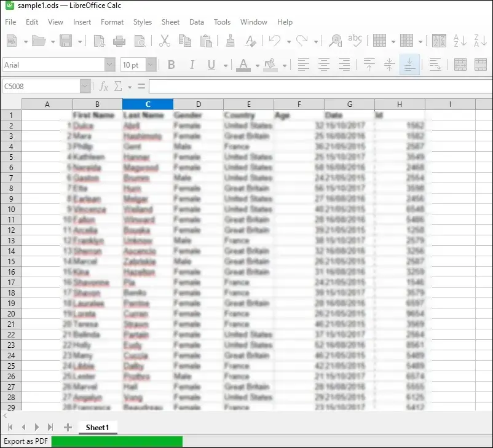Apply the Background Color highlight swatch
The height and width of the screenshot is (448, 493).
[270, 65]
